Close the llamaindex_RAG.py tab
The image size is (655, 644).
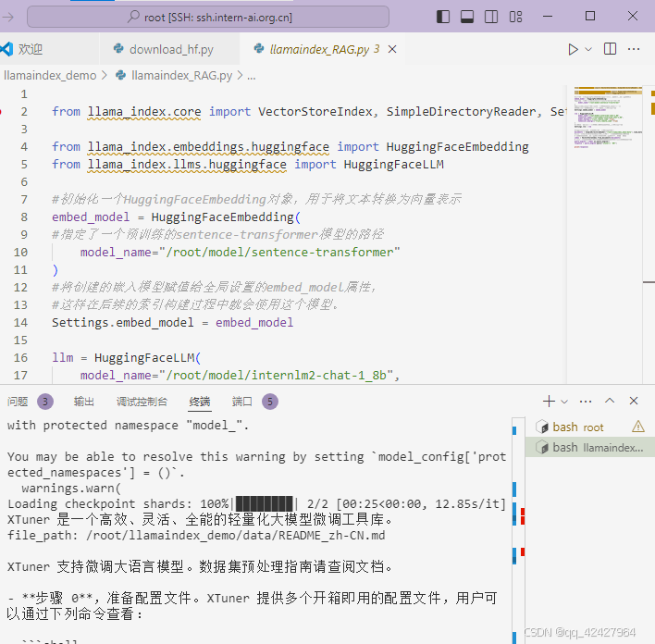pyautogui.click(x=392, y=49)
